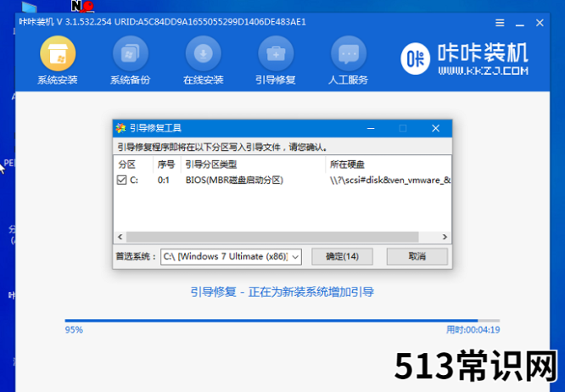Click the 引导修复 - 正在为新装系统增加引导 status text
The image size is (565, 392).
(282, 292)
